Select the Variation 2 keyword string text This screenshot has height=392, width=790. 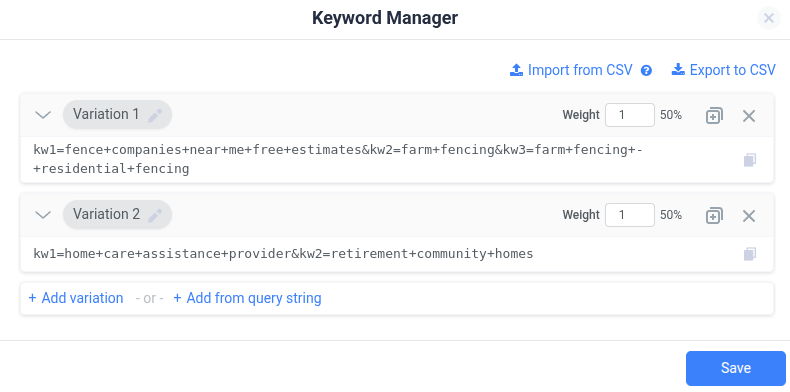(283, 253)
